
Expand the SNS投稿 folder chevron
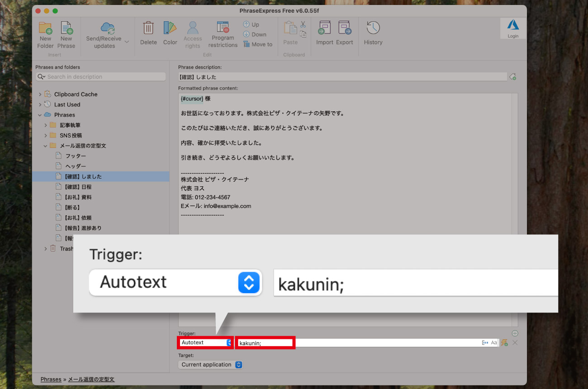pyautogui.click(x=46, y=135)
